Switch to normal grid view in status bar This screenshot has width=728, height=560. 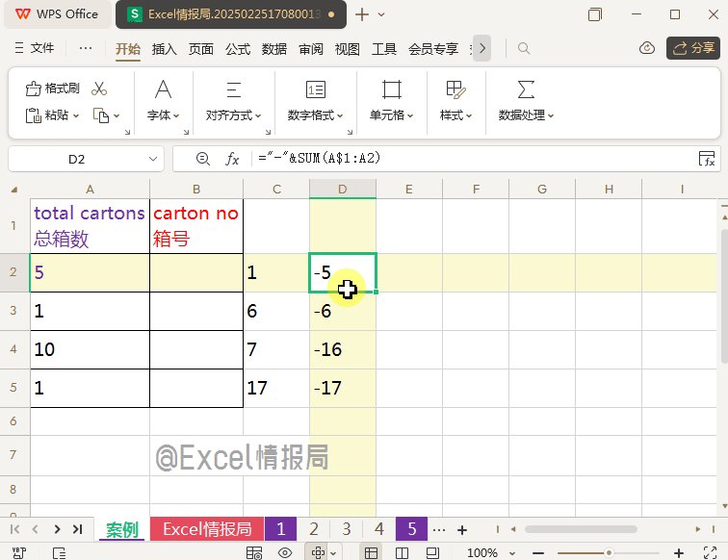pos(370,552)
